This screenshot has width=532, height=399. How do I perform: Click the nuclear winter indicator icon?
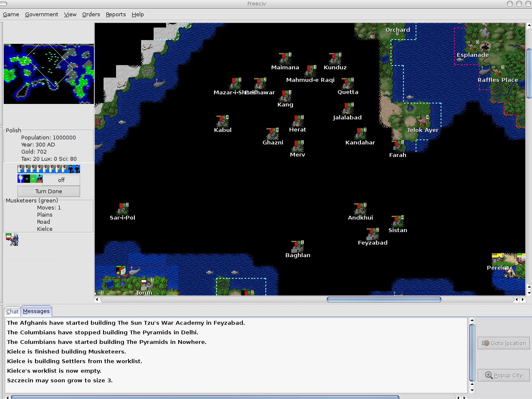pos(33,179)
